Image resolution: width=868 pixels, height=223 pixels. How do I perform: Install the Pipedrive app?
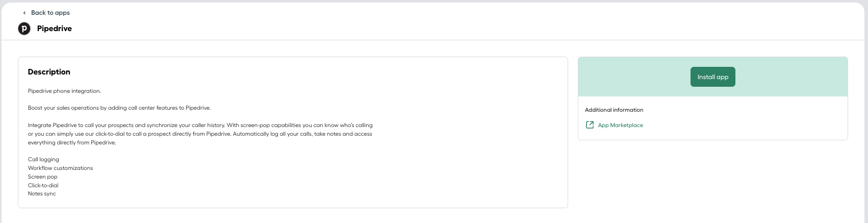pos(712,77)
